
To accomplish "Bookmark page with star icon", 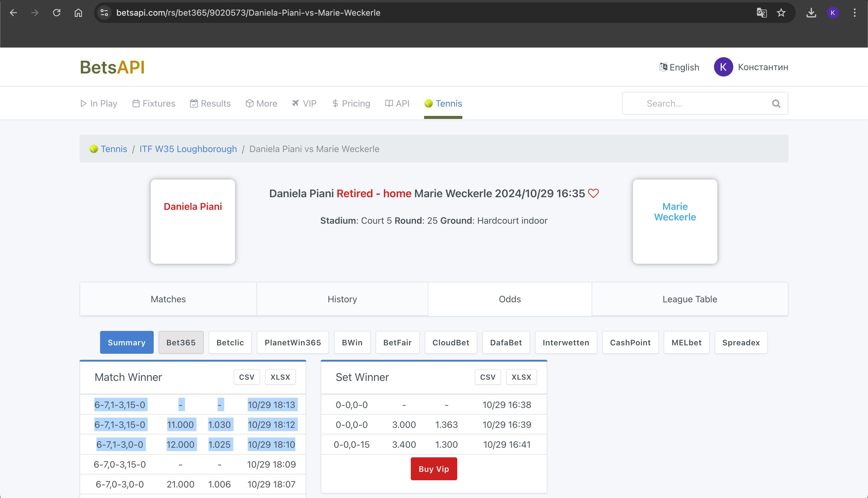I will (781, 13).
